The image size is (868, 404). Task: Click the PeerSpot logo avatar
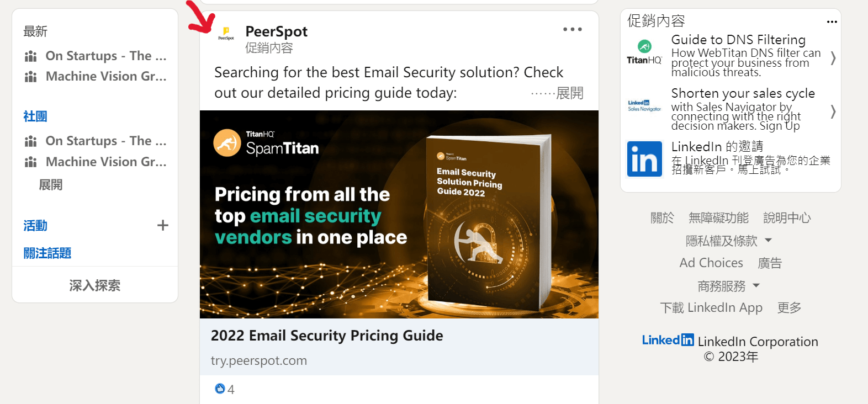[x=226, y=33]
